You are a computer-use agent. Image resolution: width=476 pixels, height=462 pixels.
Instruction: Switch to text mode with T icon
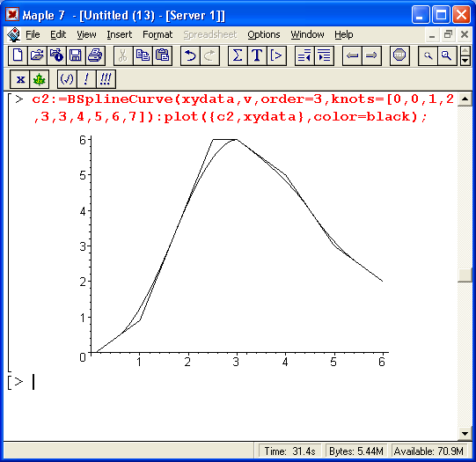[257, 55]
